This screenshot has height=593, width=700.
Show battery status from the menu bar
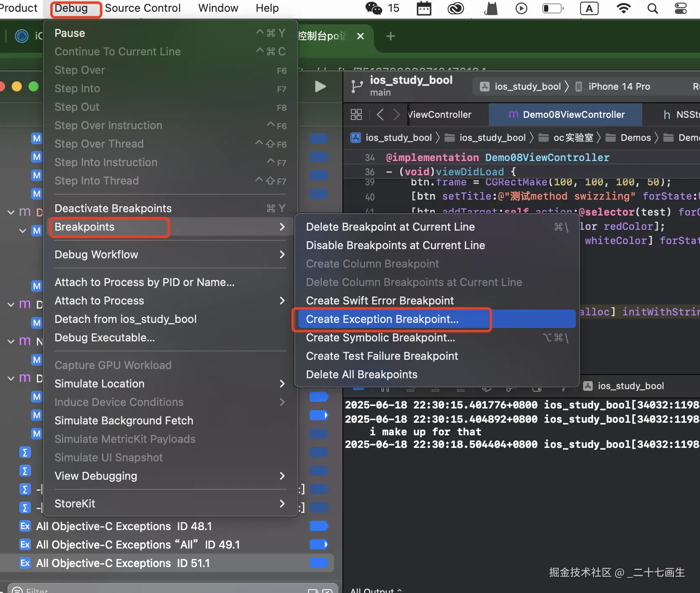tap(553, 8)
